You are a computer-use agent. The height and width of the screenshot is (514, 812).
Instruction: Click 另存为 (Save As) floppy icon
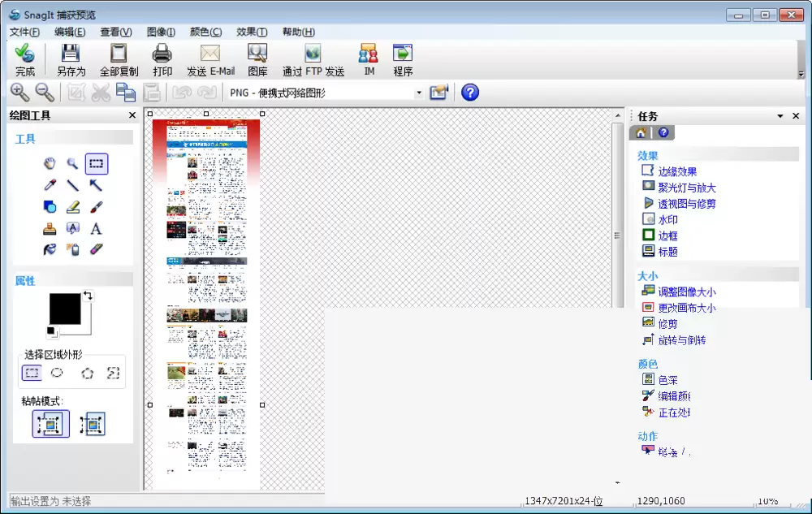(x=71, y=61)
